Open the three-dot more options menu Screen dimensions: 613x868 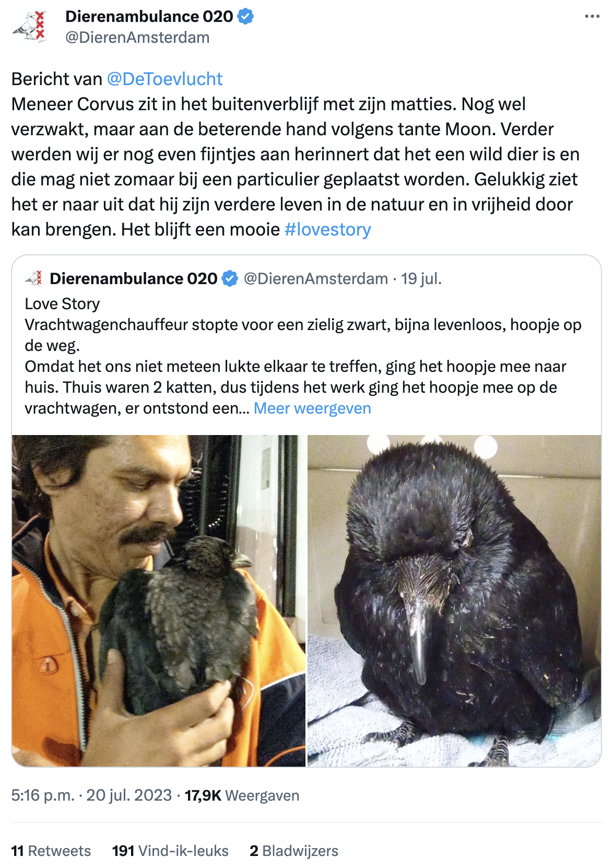point(592,17)
